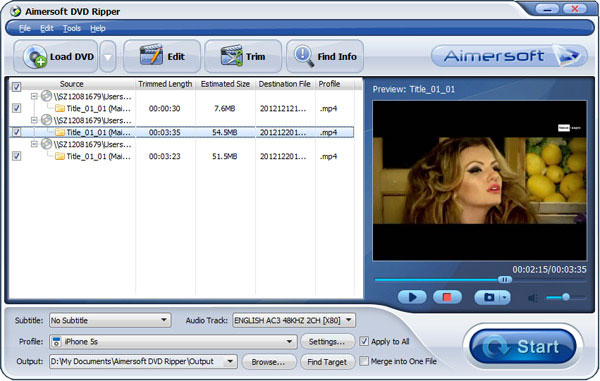The image size is (600, 381).
Task: Click the Find Info magnifier button
Action: pyautogui.click(x=325, y=57)
